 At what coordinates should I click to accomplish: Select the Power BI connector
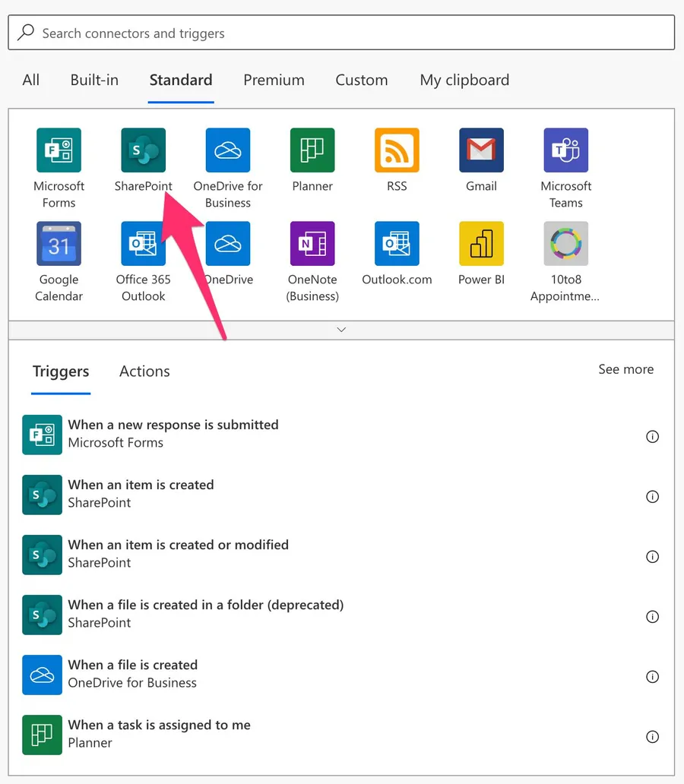tap(481, 244)
